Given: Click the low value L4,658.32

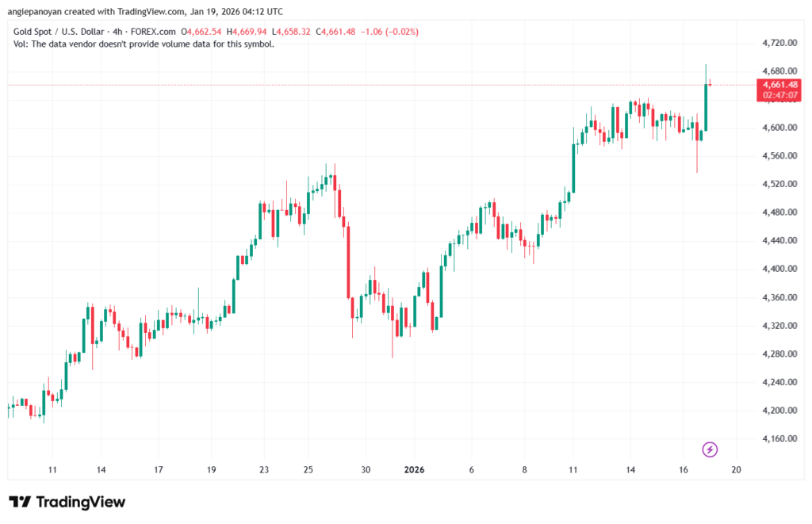Looking at the screenshot, I should point(293,32).
